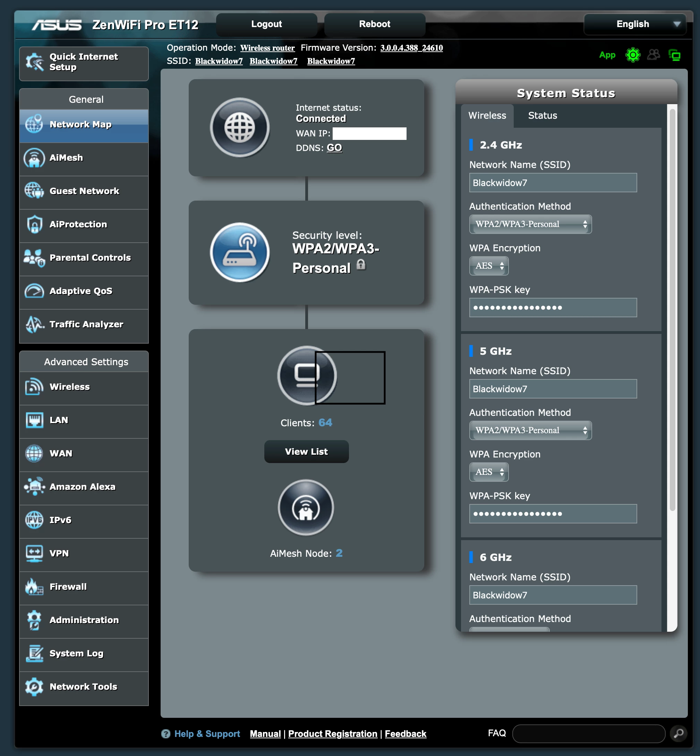Click firmware version 3.0.0.4.388_24610 link

click(x=411, y=48)
